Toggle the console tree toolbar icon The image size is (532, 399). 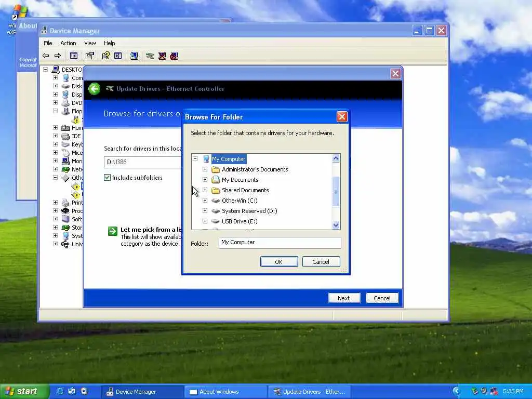(x=74, y=56)
